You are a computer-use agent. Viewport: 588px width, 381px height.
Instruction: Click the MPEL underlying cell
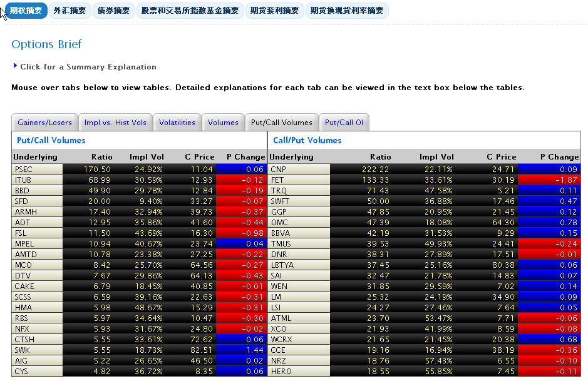[x=37, y=243]
